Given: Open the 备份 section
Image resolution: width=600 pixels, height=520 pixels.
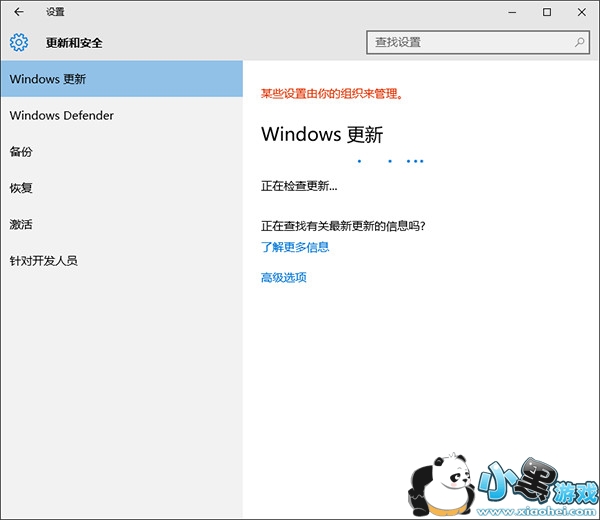Looking at the screenshot, I should [122, 152].
